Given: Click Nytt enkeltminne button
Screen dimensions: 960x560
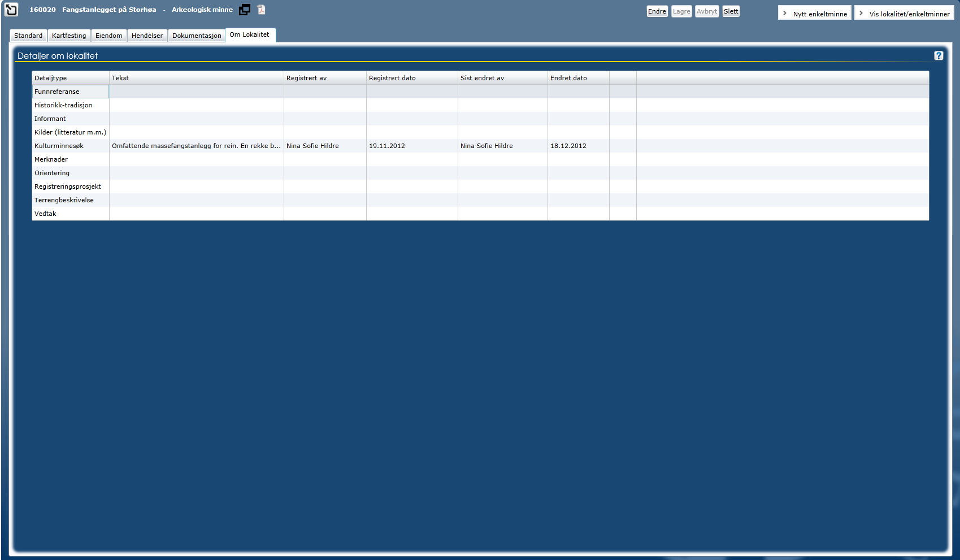Looking at the screenshot, I should pyautogui.click(x=815, y=13).
